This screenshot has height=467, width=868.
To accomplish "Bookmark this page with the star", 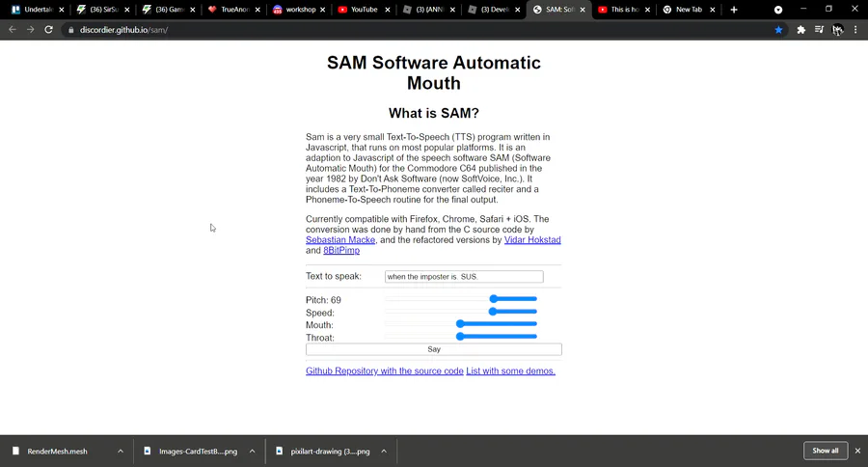I will (779, 30).
